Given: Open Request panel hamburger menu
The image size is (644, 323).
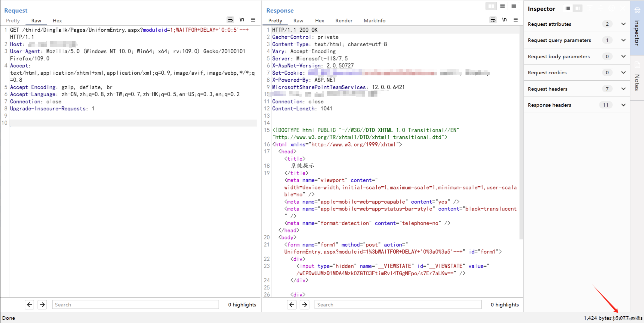Looking at the screenshot, I should coord(253,20).
